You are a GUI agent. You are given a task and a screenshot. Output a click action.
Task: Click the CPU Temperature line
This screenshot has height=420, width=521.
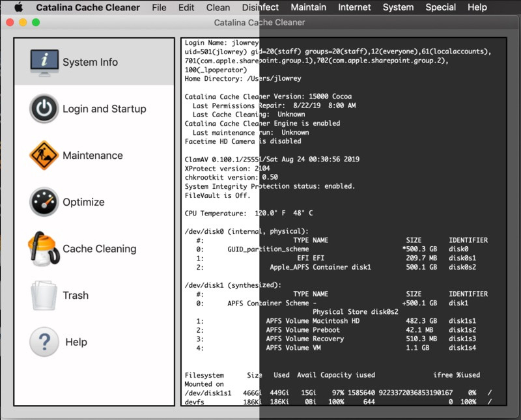click(x=249, y=213)
